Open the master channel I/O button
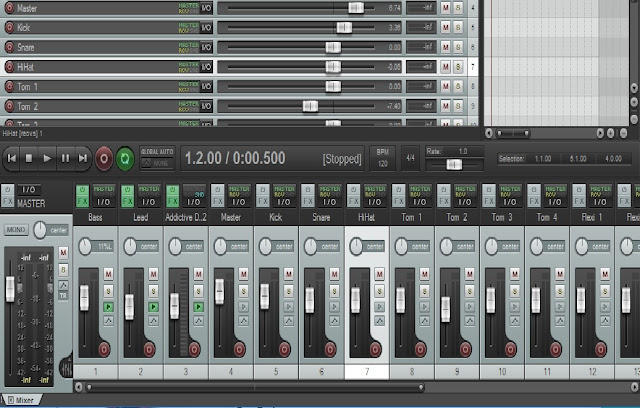640x408 pixels. pyautogui.click(x=29, y=190)
